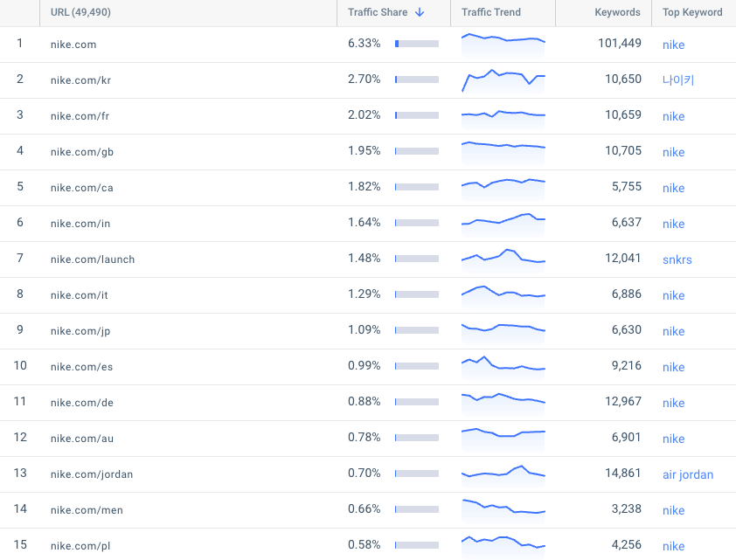Click the Traffic Trend column header
This screenshot has width=736, height=560.
click(491, 12)
